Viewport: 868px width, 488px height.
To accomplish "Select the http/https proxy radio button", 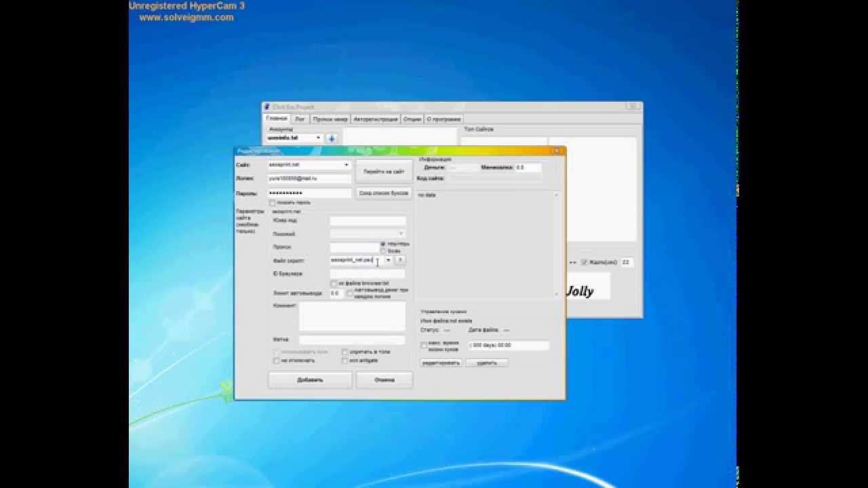I will (x=383, y=244).
